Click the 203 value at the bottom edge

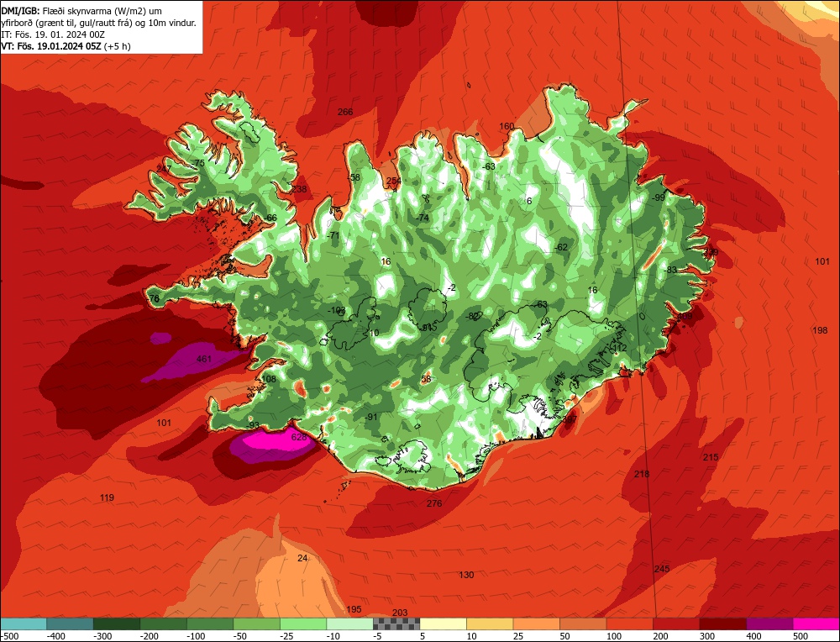[x=400, y=613]
